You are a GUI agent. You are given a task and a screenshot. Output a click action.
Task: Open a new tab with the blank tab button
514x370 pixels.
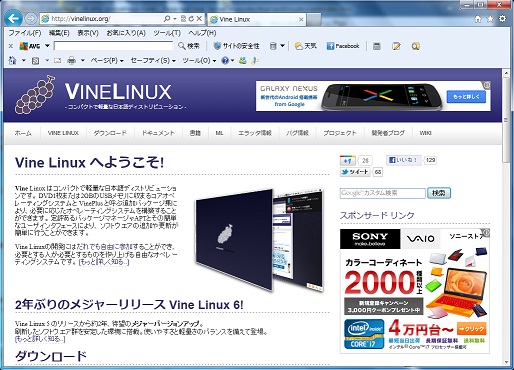pyautogui.click(x=314, y=19)
